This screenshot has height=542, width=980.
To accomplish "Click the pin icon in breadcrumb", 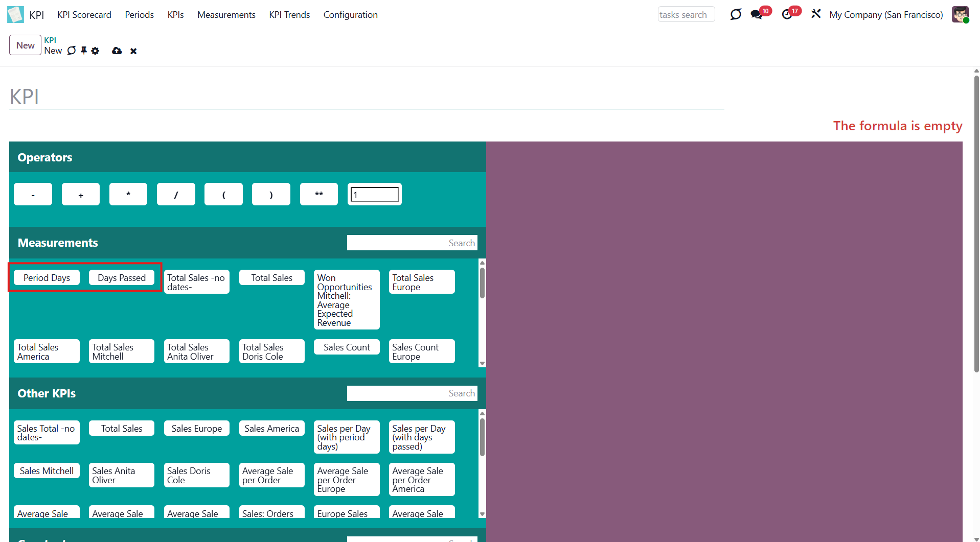I will pos(84,51).
